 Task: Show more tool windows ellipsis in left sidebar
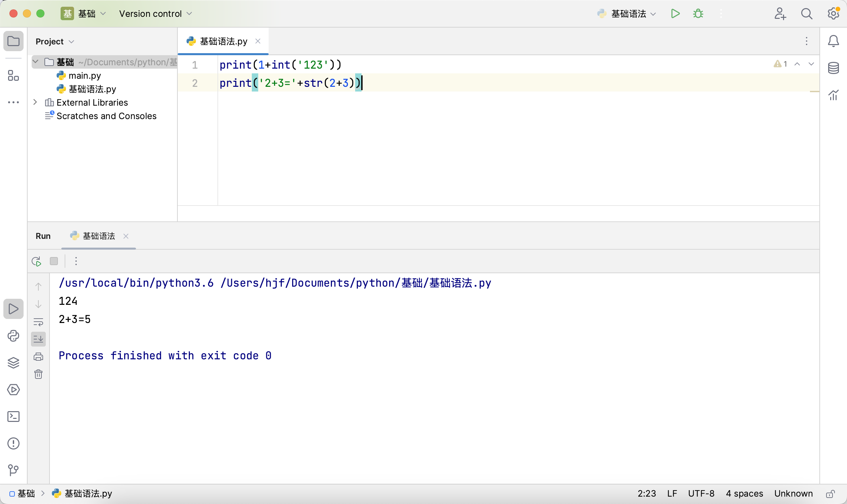[13, 102]
